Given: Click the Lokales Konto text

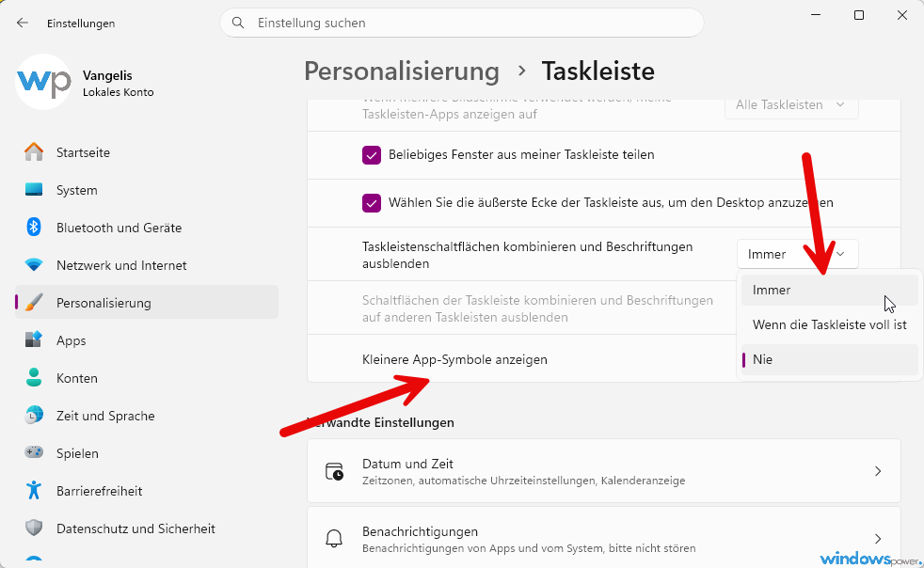Looking at the screenshot, I should [118, 92].
